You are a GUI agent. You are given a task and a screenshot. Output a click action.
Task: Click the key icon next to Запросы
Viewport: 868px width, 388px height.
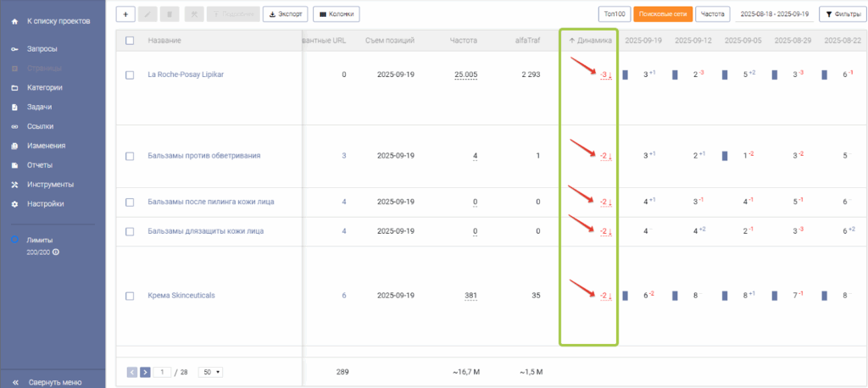[x=14, y=49]
